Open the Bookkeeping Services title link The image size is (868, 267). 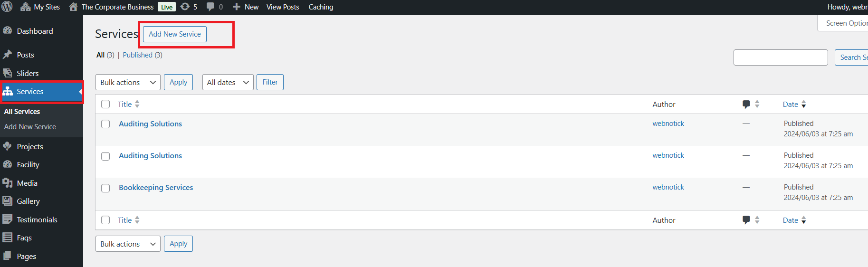tap(156, 188)
